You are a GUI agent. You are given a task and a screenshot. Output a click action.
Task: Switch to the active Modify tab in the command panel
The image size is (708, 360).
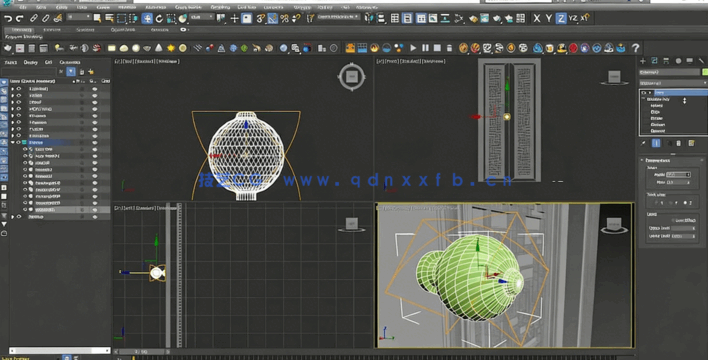(654, 61)
